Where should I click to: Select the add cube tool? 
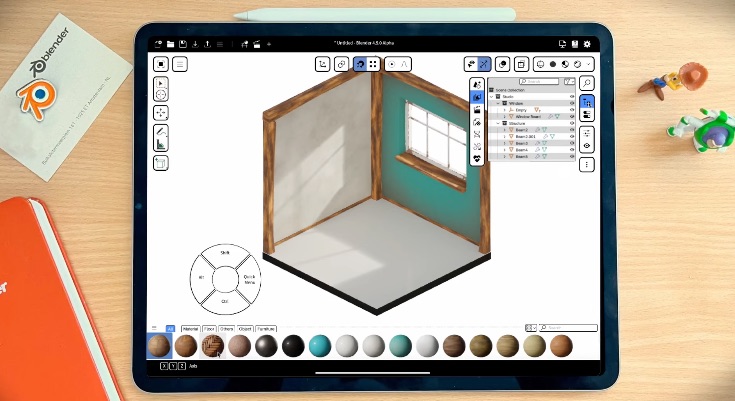click(x=161, y=163)
